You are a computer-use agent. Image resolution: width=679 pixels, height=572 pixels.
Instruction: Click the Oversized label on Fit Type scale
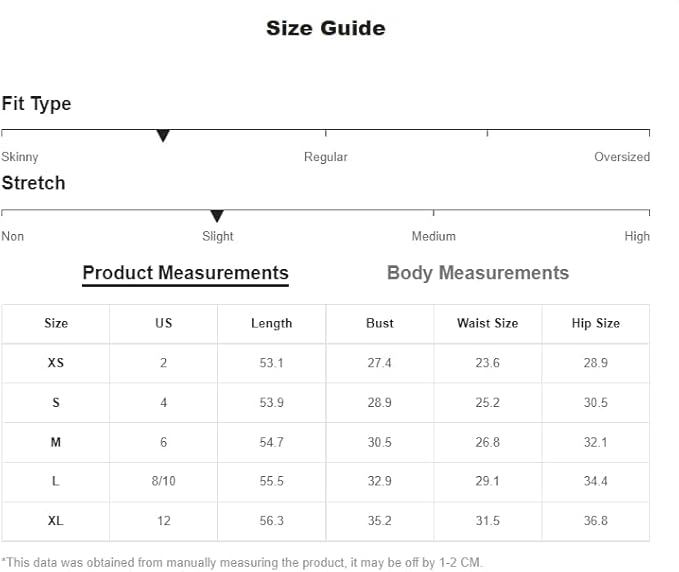(x=622, y=157)
